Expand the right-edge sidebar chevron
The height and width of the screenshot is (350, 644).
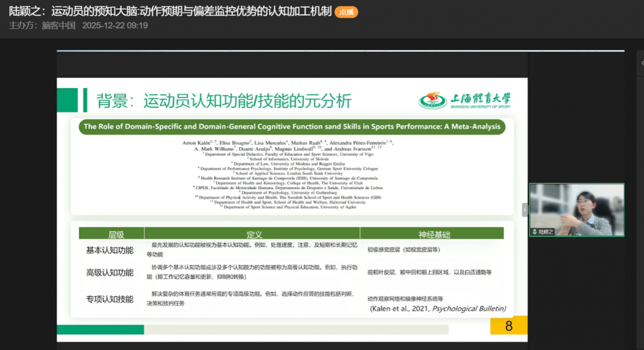(641, 63)
